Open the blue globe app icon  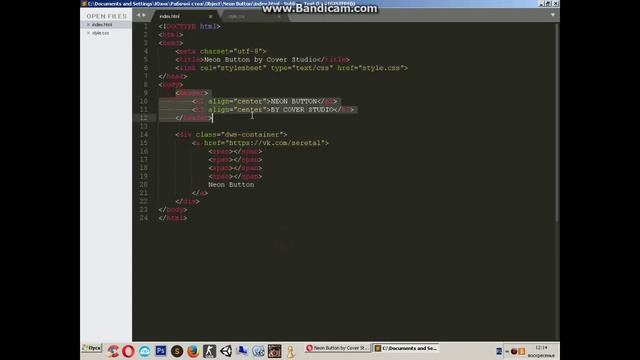tap(258, 351)
